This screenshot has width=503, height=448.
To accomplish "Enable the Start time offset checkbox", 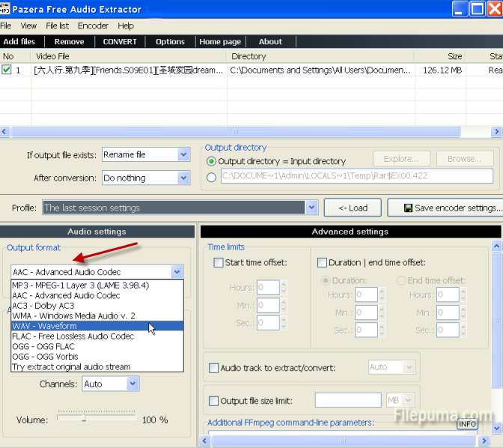I will click(219, 263).
